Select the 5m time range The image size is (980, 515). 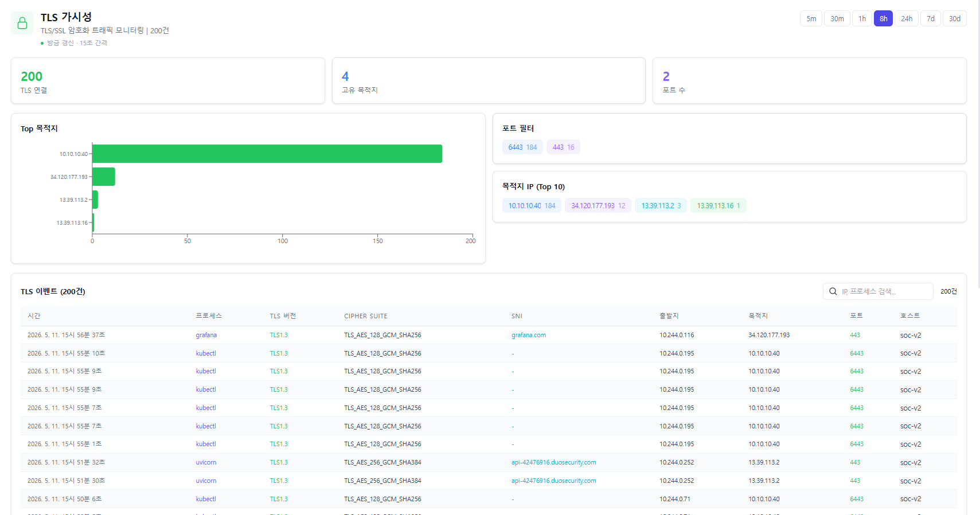(811, 18)
